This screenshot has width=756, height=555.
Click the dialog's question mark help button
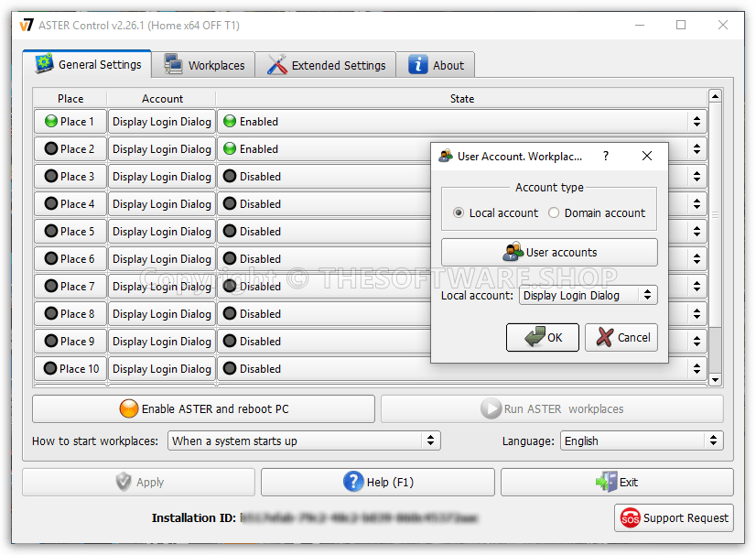[606, 156]
